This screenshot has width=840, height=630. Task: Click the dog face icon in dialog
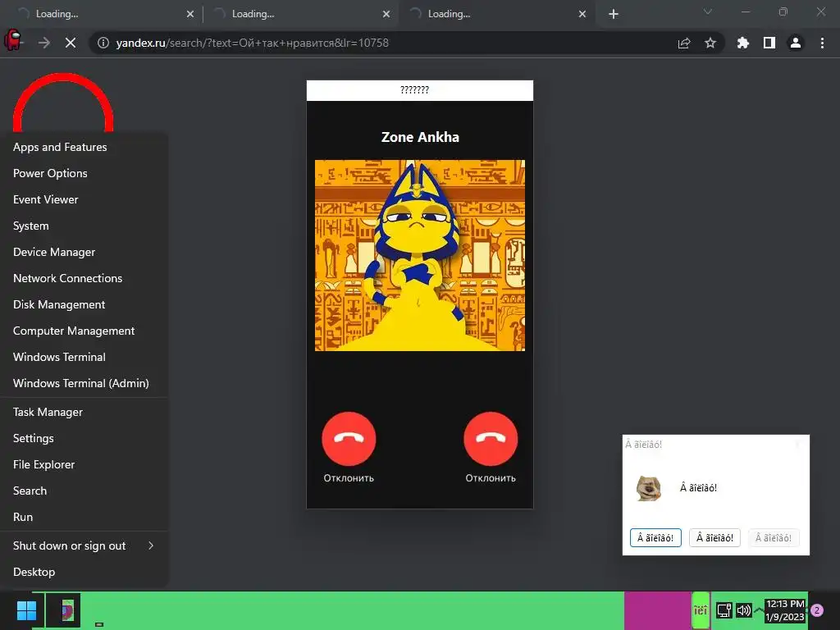[649, 488]
